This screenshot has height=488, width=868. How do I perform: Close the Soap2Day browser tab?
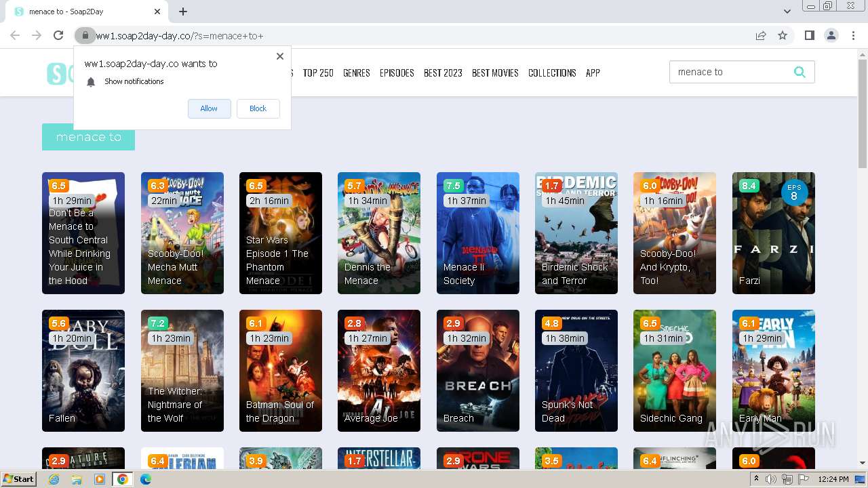coord(157,12)
